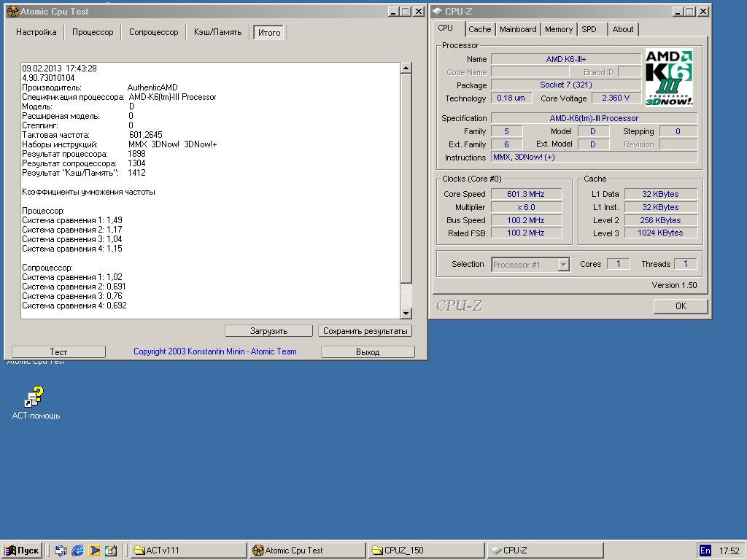Activate Atomic Cpu Test taskbar button
This screenshot has width=747, height=560.
tap(307, 551)
